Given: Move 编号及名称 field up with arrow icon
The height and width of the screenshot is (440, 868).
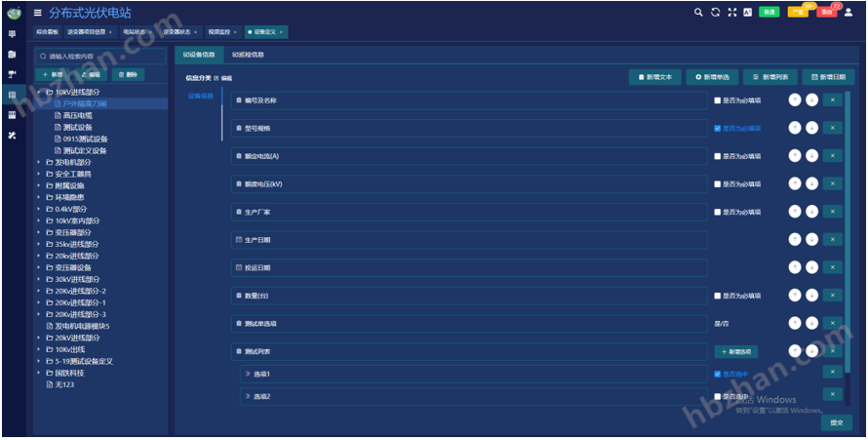Looking at the screenshot, I should pos(795,100).
